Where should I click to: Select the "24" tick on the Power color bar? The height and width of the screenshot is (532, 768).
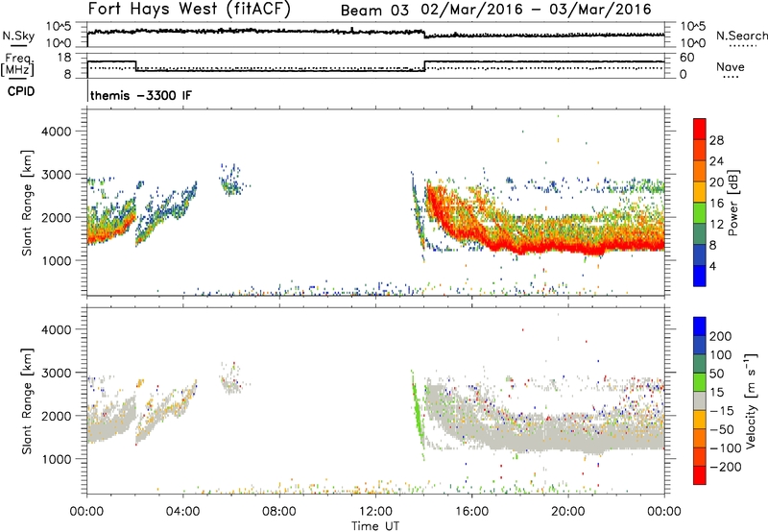(x=716, y=161)
